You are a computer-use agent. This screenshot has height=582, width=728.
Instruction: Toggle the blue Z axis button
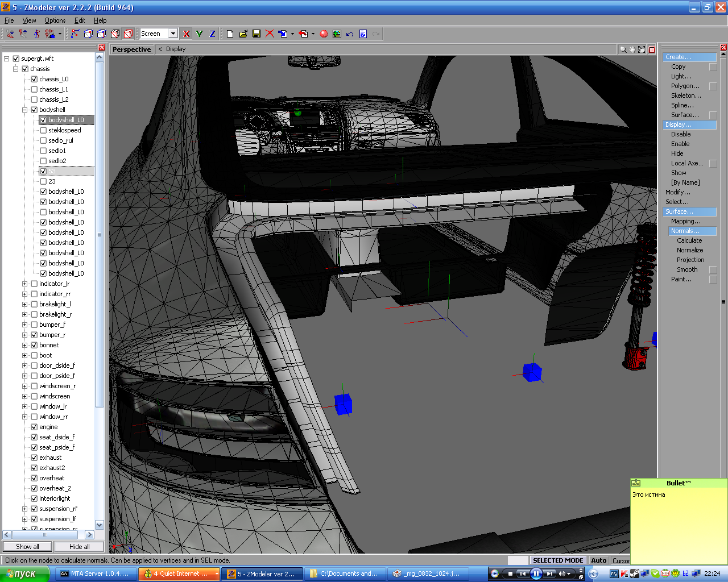212,34
